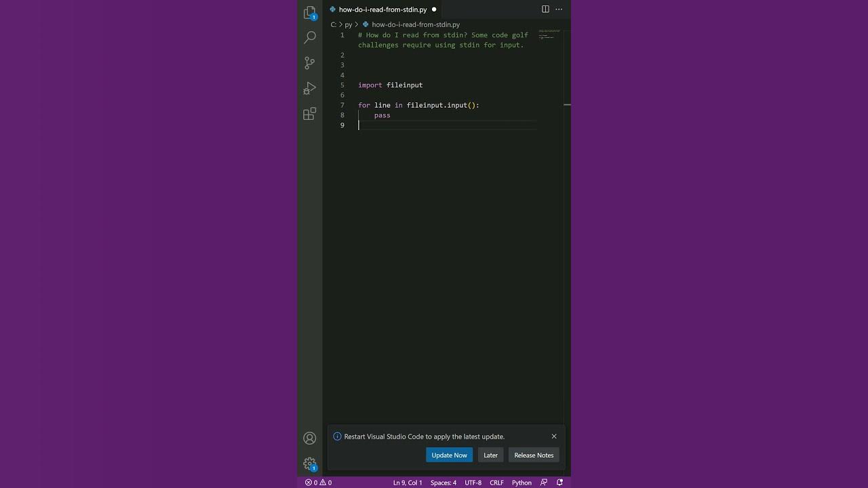The width and height of the screenshot is (868, 488).
Task: Click the comment on line 1
Action: tap(443, 40)
